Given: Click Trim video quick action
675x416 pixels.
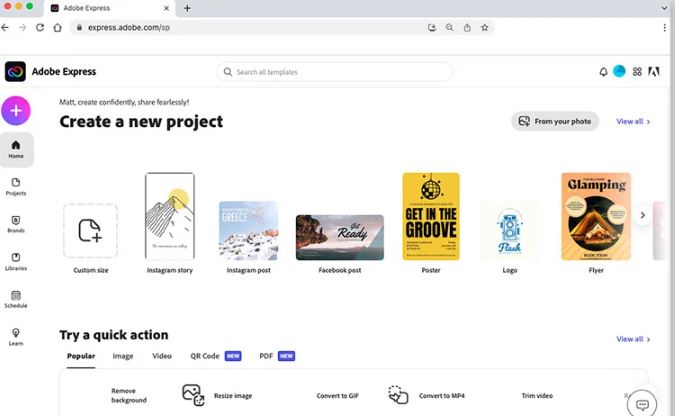Looking at the screenshot, I should (x=537, y=396).
